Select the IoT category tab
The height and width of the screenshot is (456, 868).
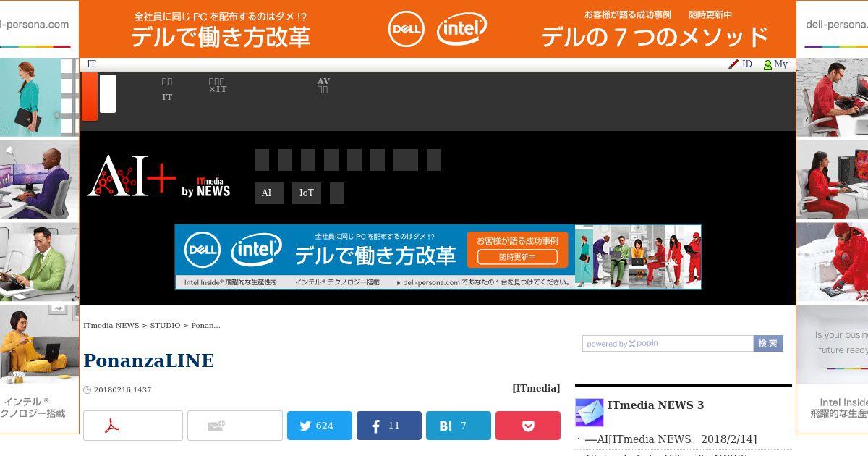pyautogui.click(x=307, y=193)
